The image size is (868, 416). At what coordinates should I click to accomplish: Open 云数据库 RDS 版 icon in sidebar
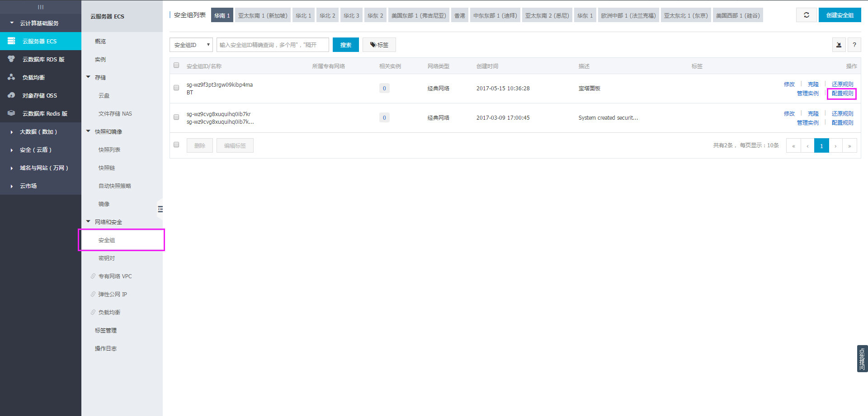click(11, 59)
